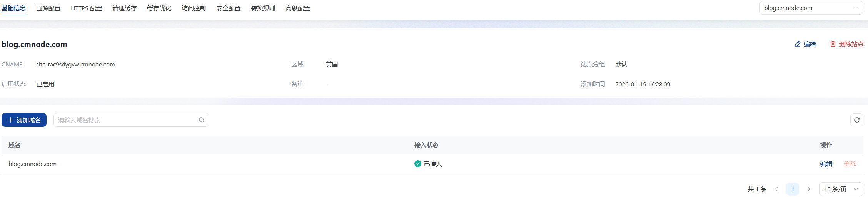Click the pencil edit icon for site

[x=798, y=44]
